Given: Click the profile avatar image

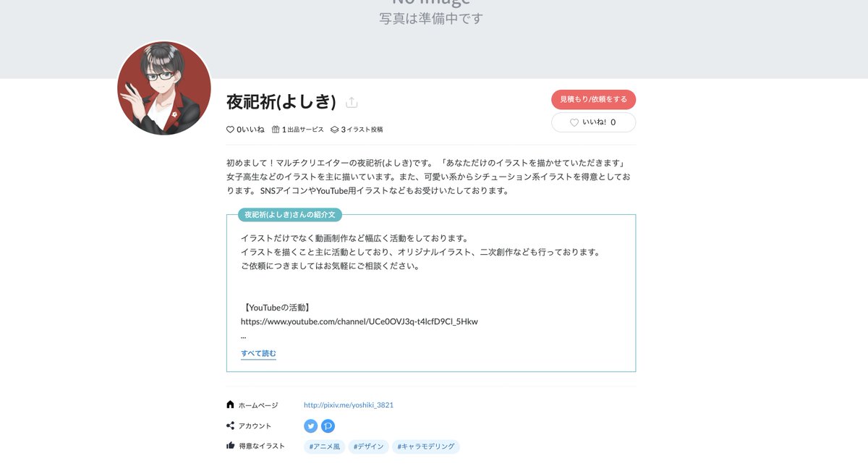Looking at the screenshot, I should [x=164, y=88].
